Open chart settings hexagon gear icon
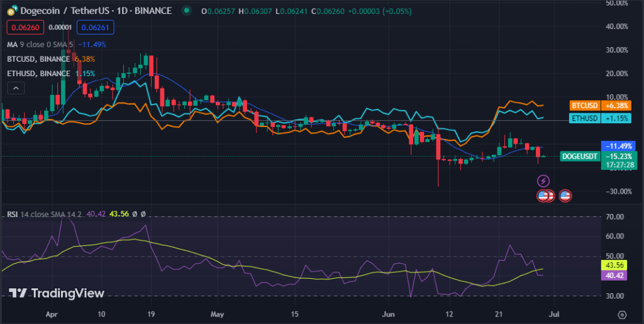The width and height of the screenshot is (644, 324). 622,315
